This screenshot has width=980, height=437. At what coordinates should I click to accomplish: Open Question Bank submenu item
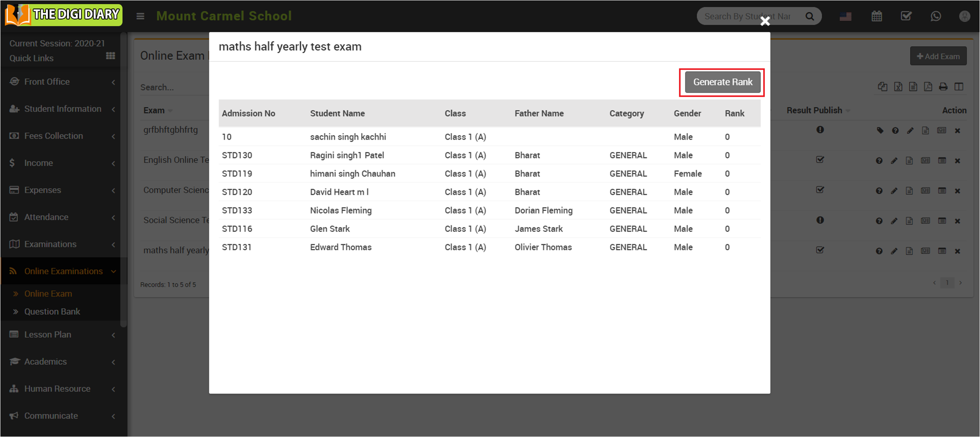click(52, 312)
